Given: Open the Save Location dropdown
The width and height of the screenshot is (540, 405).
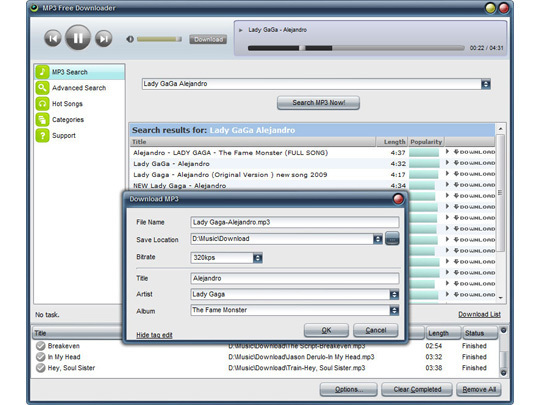Looking at the screenshot, I should tap(378, 239).
